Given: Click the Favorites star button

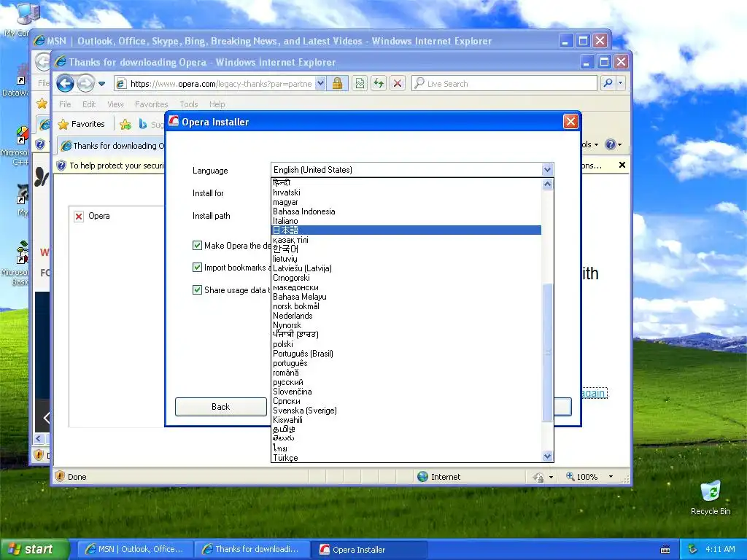Looking at the screenshot, I should point(81,124).
